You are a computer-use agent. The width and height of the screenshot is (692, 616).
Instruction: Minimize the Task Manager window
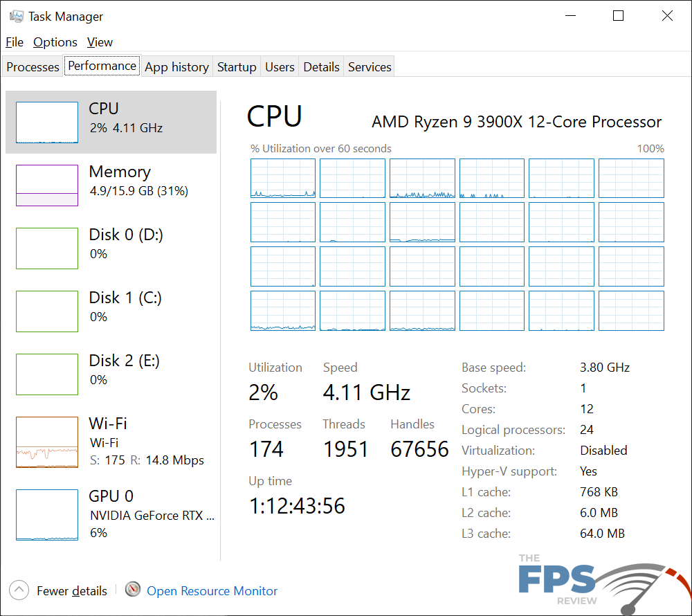571,16
